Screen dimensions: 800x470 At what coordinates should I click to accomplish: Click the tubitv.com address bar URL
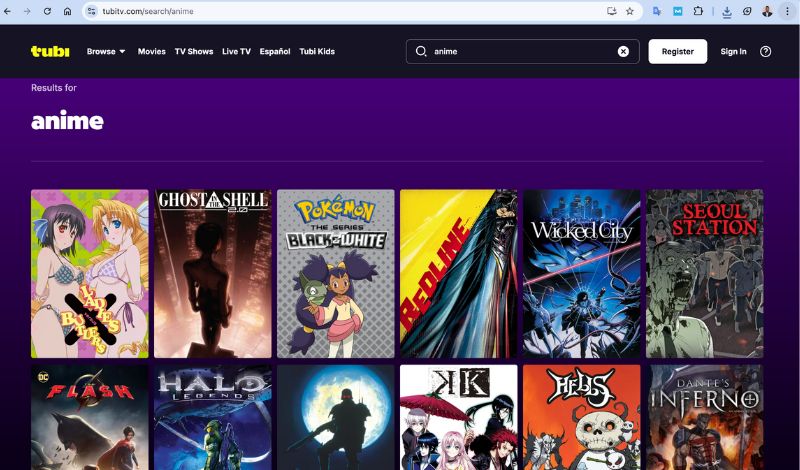pyautogui.click(x=148, y=11)
